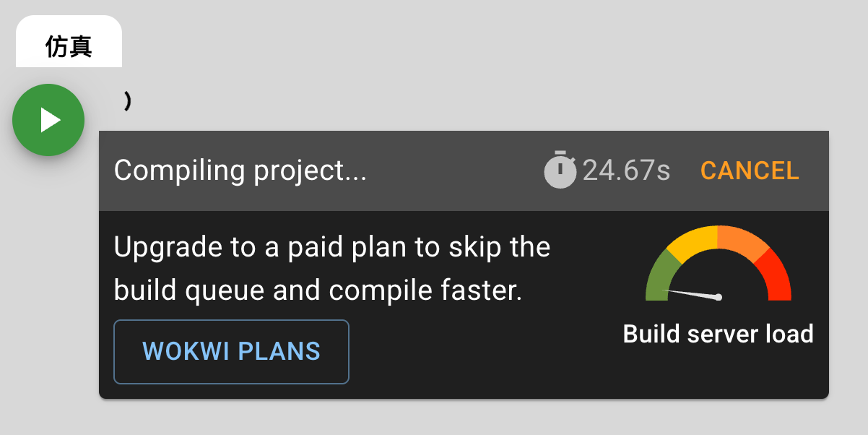Click the stopwatch timer icon
868x435 pixels.
(x=560, y=170)
